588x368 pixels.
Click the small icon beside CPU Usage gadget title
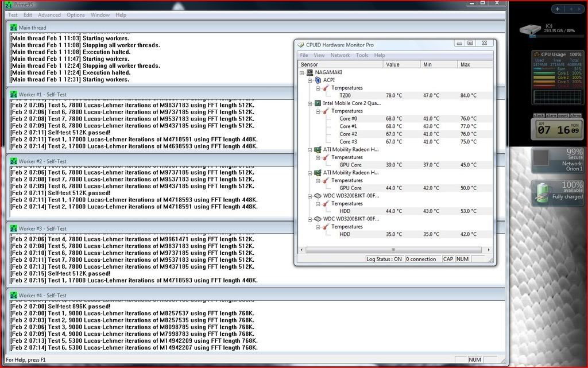[537, 55]
